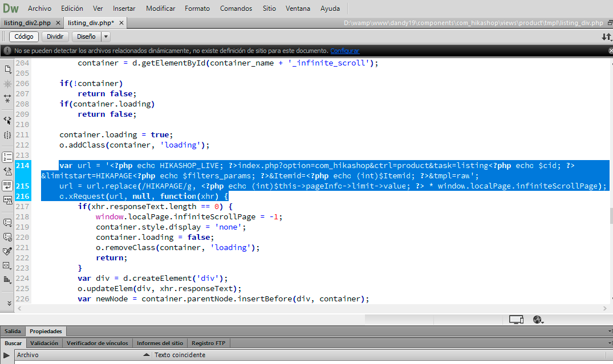Click the vertical scrollbar thumb of the code view
The height and width of the screenshot is (364, 613).
[x=611, y=215]
